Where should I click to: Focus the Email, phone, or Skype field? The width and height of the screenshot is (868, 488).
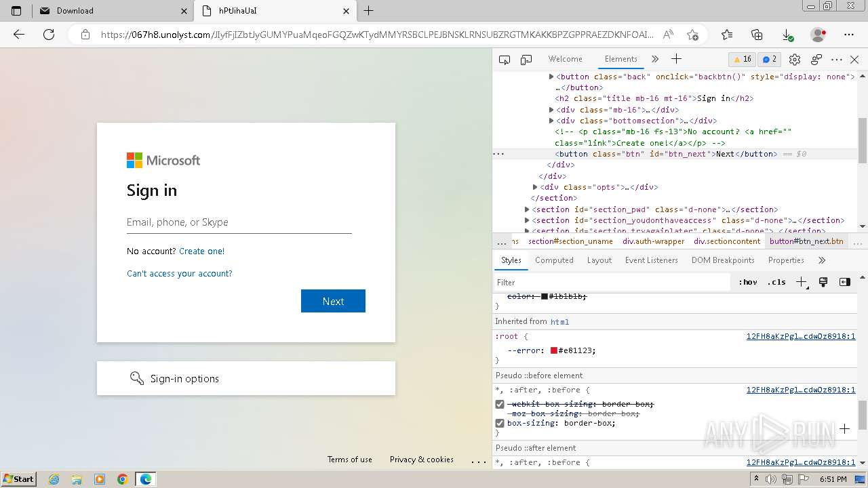tap(239, 222)
